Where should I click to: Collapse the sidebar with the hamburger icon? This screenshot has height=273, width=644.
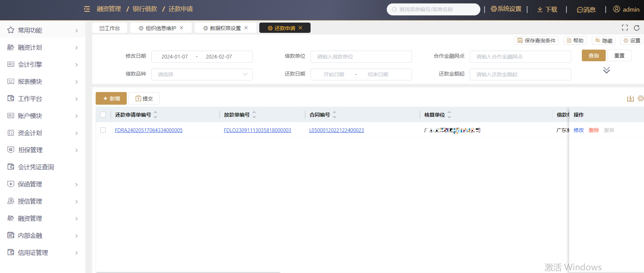pyautogui.click(x=87, y=9)
